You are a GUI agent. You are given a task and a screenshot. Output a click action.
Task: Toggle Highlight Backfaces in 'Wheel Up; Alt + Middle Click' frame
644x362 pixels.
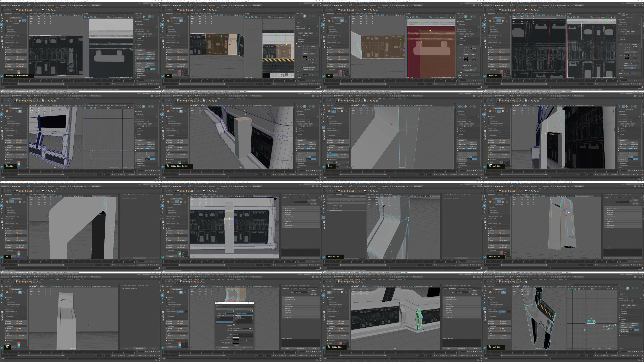pos(6,31)
